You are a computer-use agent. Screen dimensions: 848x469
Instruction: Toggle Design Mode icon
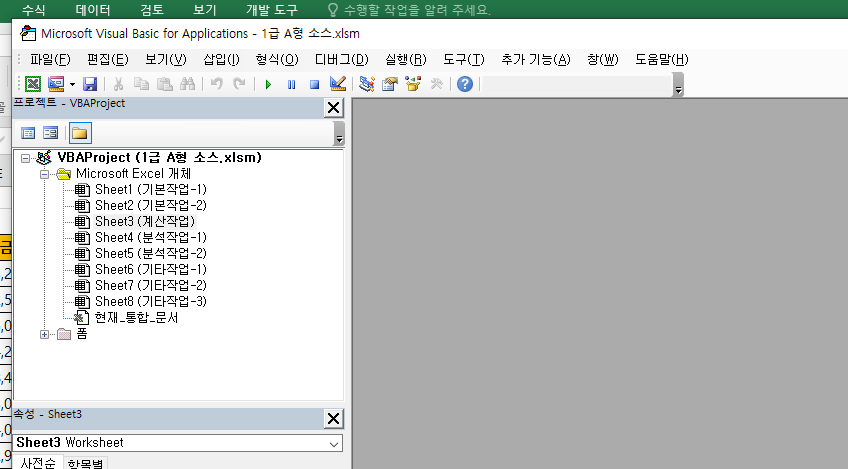tap(337, 84)
